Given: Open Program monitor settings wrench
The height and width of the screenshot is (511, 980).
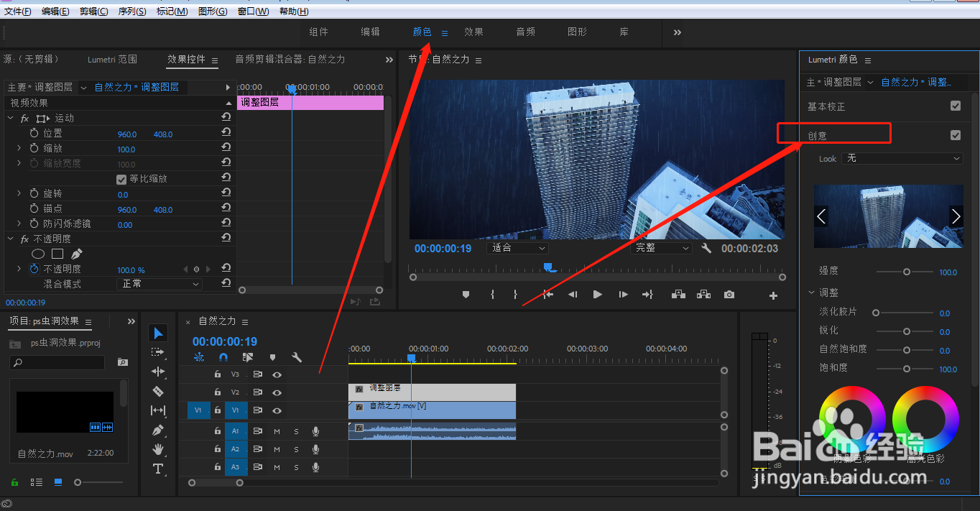Looking at the screenshot, I should point(706,248).
